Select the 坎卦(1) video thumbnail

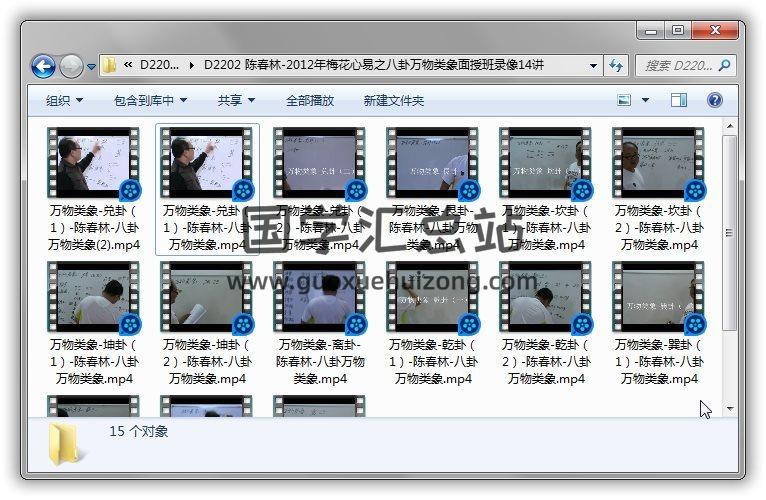pyautogui.click(x=545, y=163)
